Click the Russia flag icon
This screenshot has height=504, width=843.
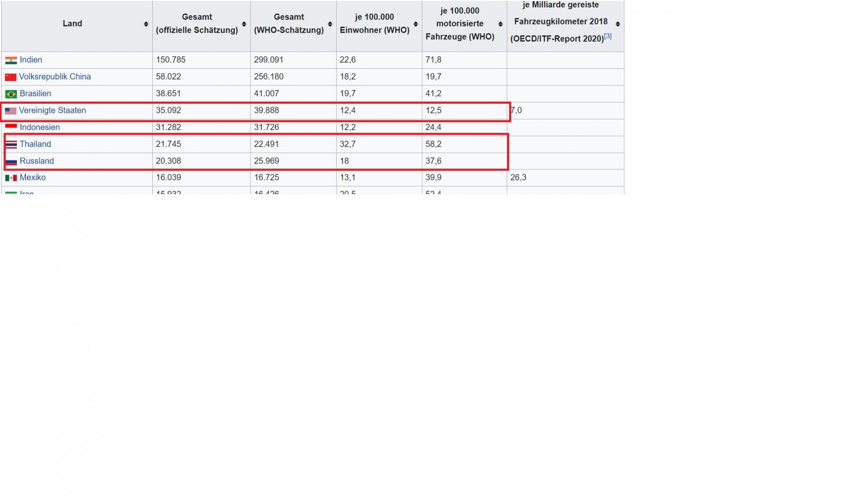click(11, 161)
